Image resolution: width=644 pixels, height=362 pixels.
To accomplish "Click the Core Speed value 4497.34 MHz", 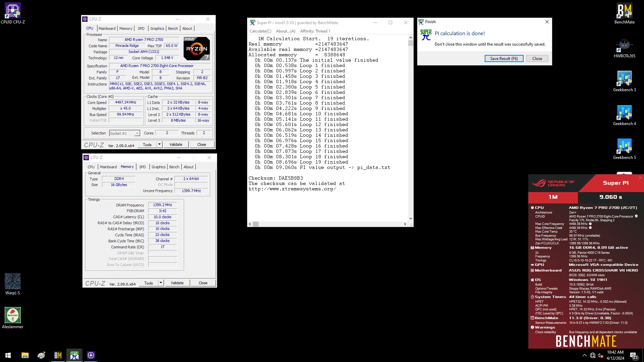I will [x=125, y=103].
